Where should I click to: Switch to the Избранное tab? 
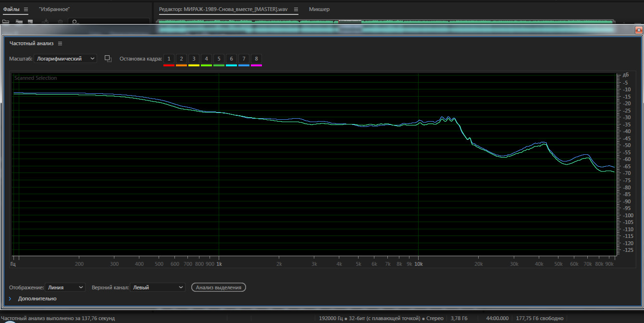click(54, 10)
